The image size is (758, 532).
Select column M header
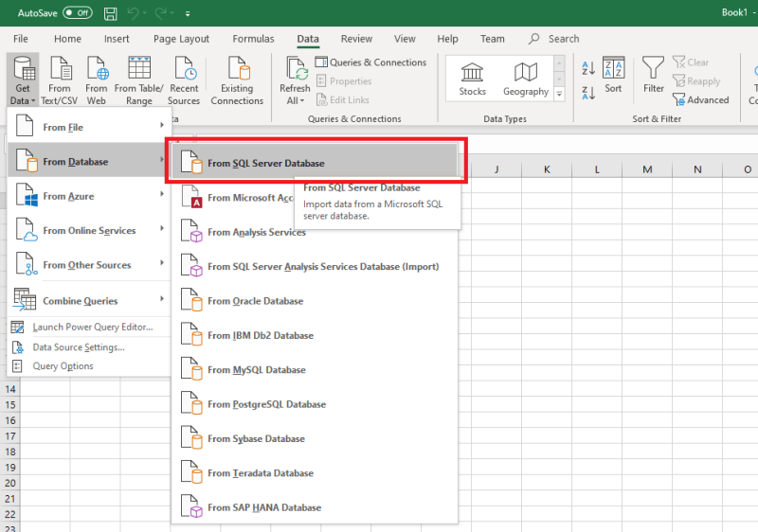tap(647, 169)
